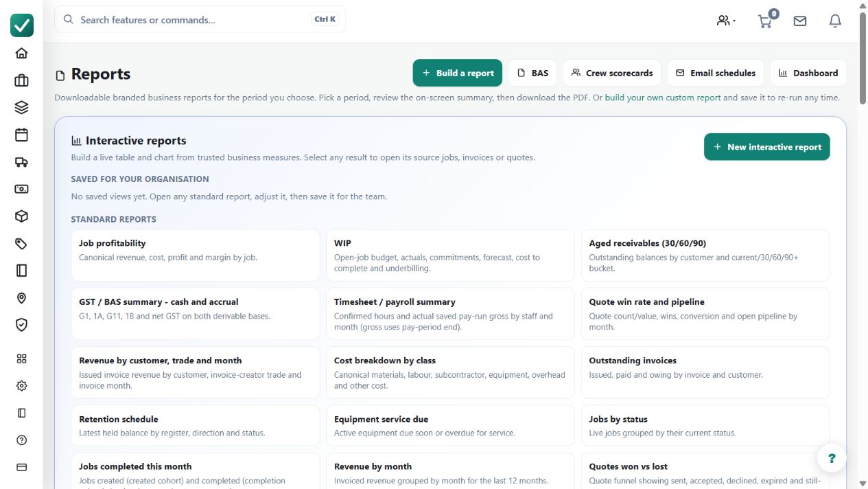Open the calendar from the sidebar
The height and width of the screenshot is (489, 868).
[21, 135]
